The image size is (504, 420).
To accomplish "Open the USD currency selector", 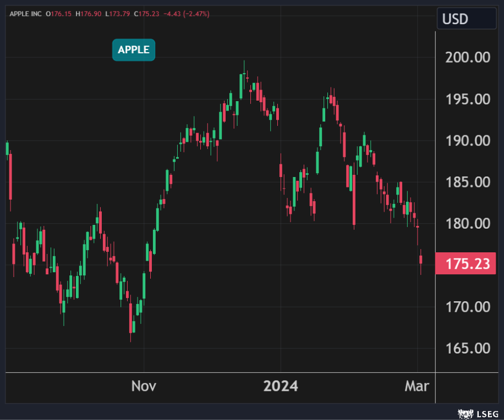I will 466,19.
